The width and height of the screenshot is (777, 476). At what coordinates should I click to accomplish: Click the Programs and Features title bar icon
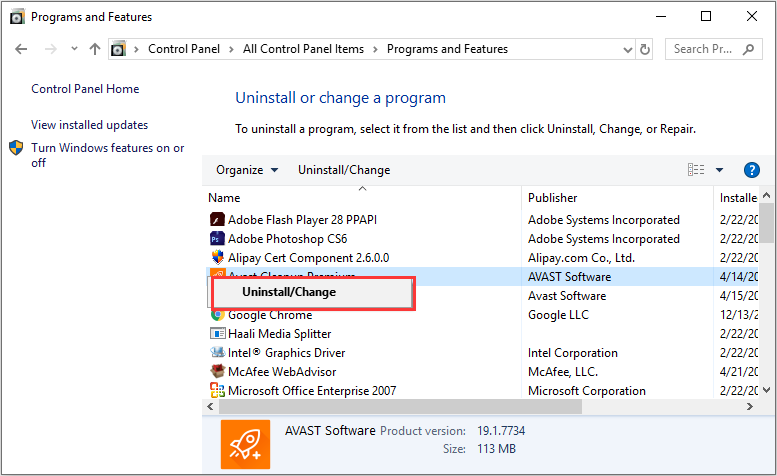[x=17, y=17]
